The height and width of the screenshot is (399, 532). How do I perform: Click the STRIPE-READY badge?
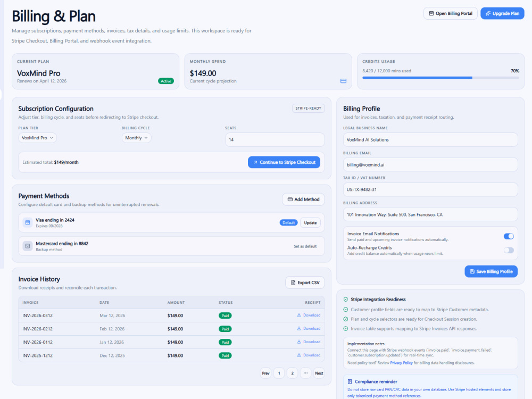pyautogui.click(x=308, y=108)
